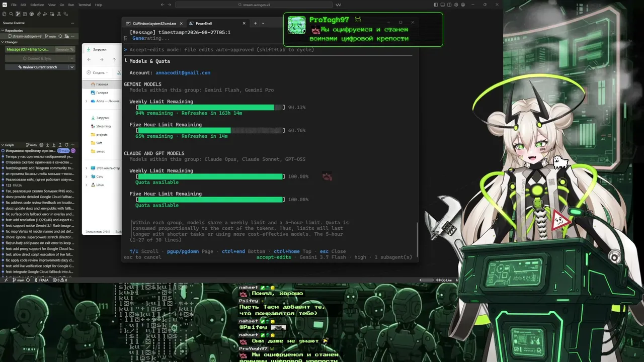Go up one folder in file explorer
This screenshot has height=362, width=644.
click(x=114, y=60)
